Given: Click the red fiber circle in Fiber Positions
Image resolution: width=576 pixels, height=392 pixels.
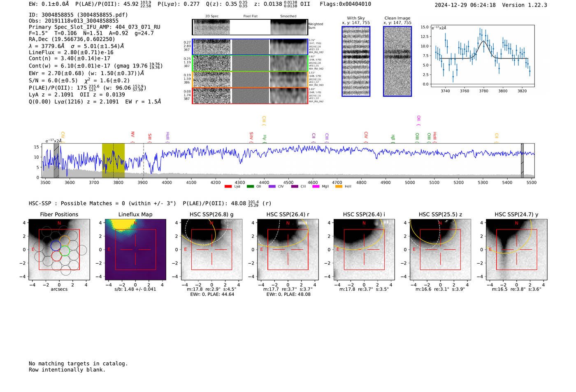Looking at the screenshot, I should click(x=57, y=256).
